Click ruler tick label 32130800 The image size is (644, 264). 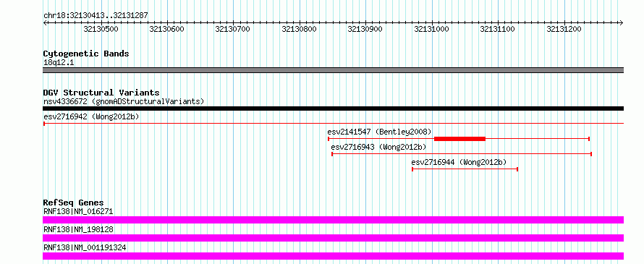pos(299,29)
